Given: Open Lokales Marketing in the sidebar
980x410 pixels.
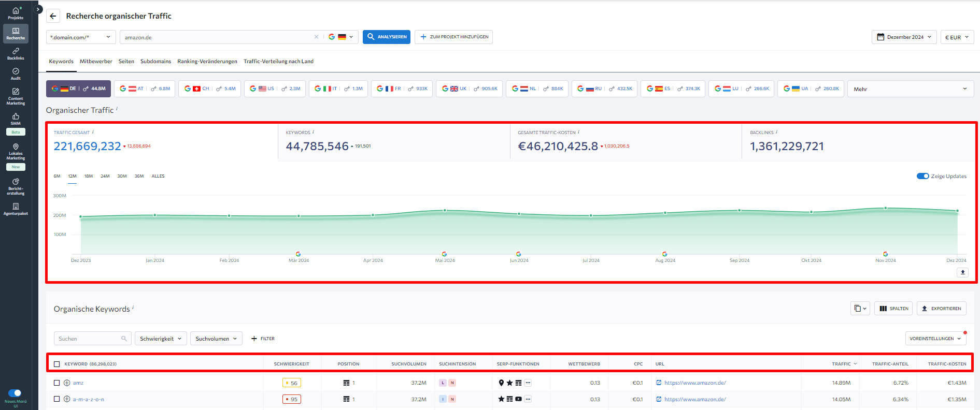Looking at the screenshot, I should [x=16, y=152].
